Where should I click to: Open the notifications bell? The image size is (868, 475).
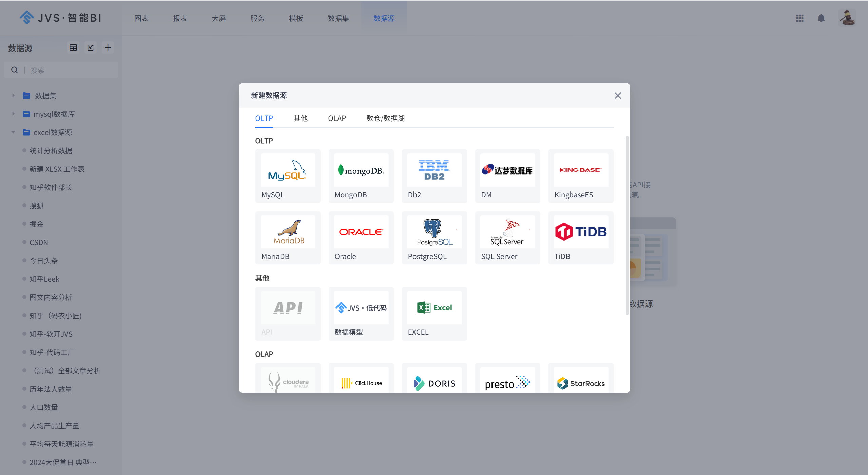pyautogui.click(x=821, y=18)
